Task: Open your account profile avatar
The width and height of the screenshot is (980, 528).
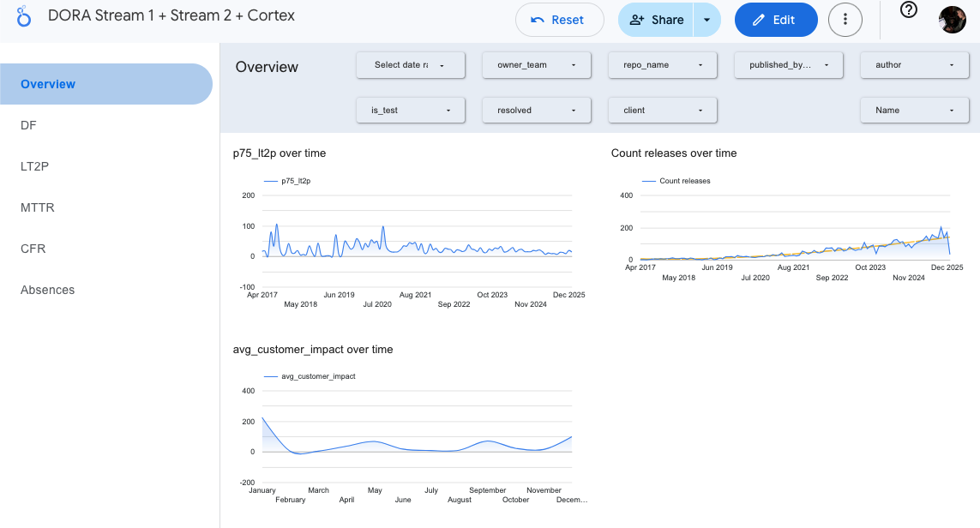Action: pyautogui.click(x=952, y=19)
